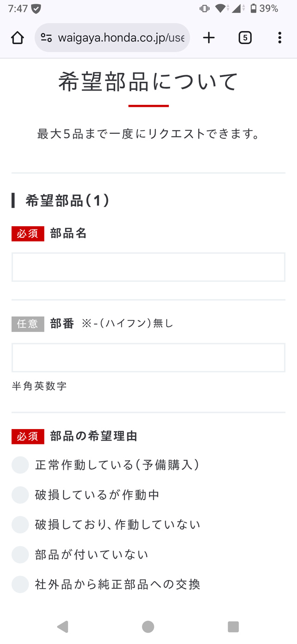Click the 部番 input field
Viewport: 297px width, 644px height.
pyautogui.click(x=148, y=358)
